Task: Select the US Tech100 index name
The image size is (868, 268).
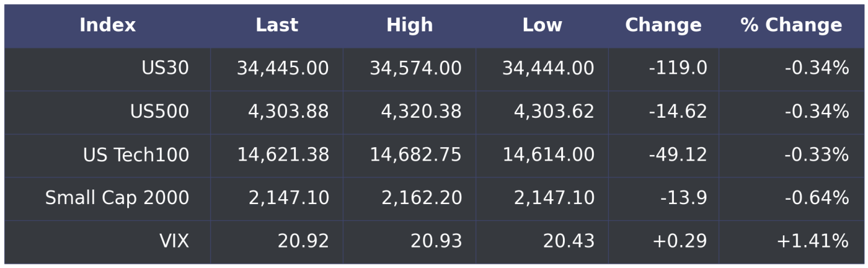Action: coord(136,155)
